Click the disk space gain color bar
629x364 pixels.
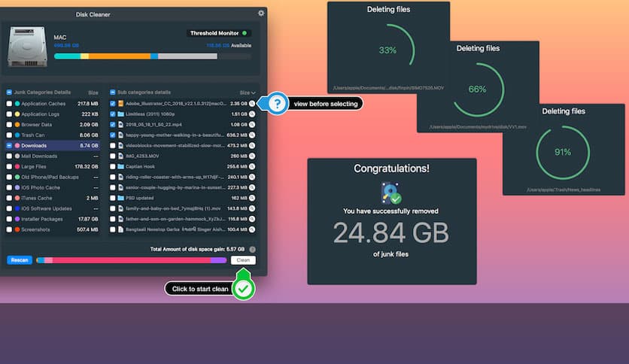pos(132,260)
